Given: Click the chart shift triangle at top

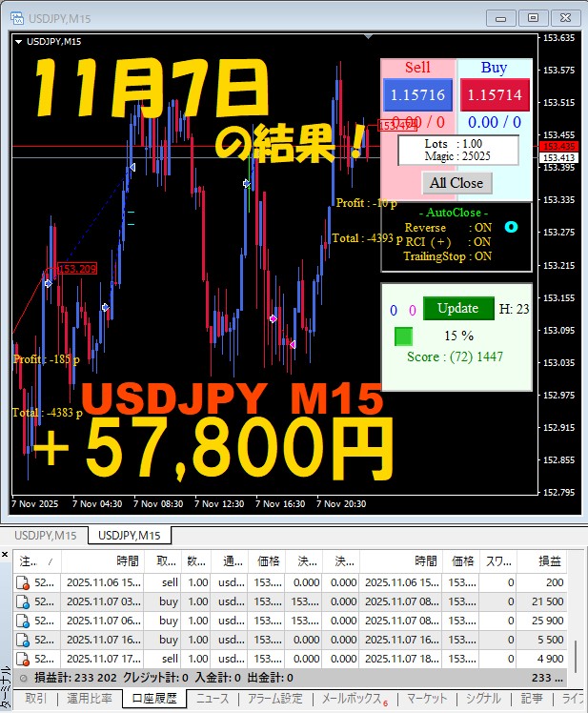Looking at the screenshot, I should click(x=369, y=36).
